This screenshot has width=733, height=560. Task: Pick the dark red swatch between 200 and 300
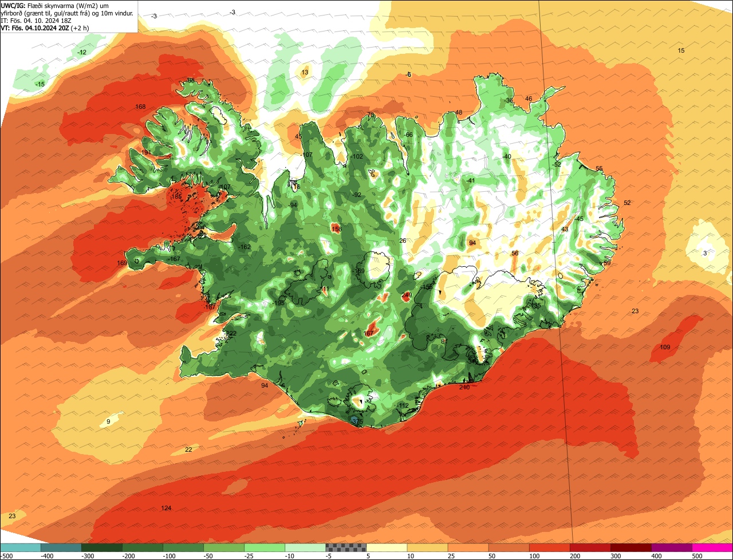point(590,547)
